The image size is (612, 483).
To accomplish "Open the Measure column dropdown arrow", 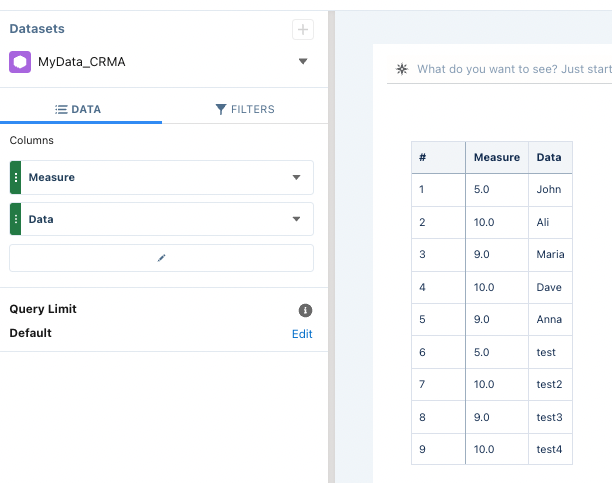I will pyautogui.click(x=296, y=177).
